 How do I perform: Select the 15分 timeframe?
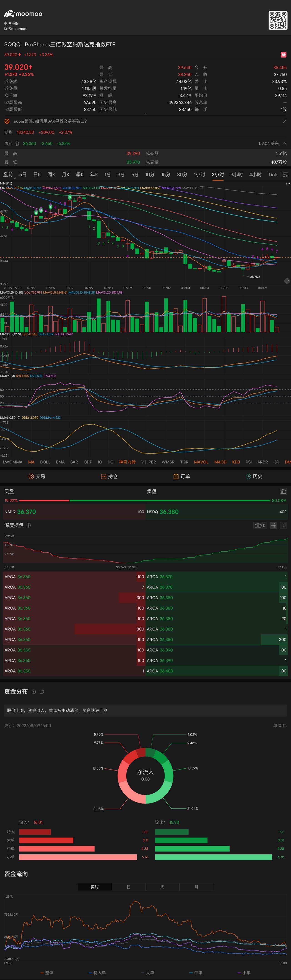coord(166,175)
